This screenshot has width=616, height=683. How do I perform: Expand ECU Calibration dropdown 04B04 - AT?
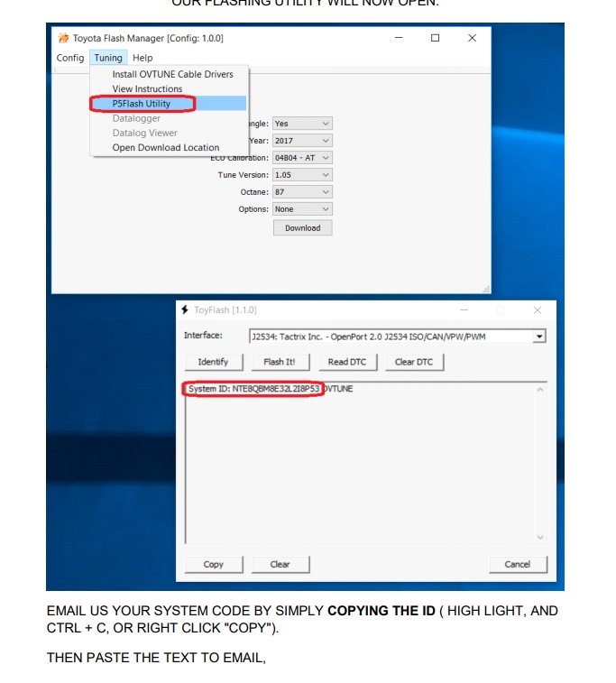[302, 158]
